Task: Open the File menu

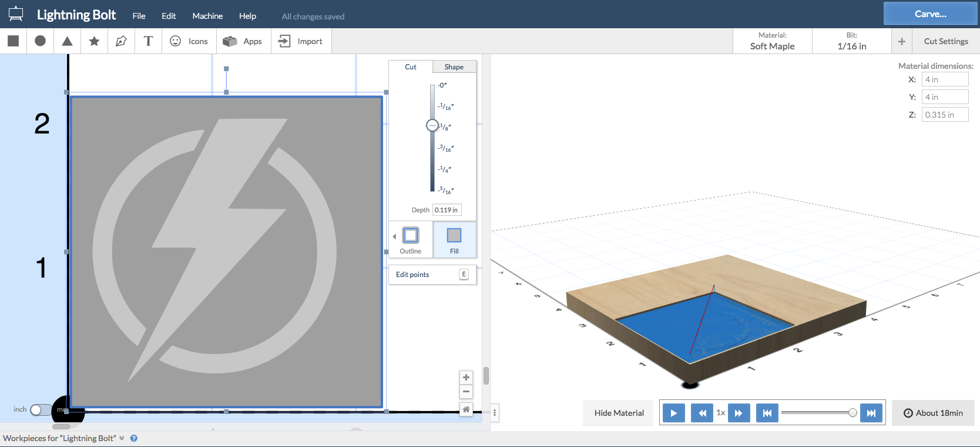Action: pyautogui.click(x=139, y=16)
